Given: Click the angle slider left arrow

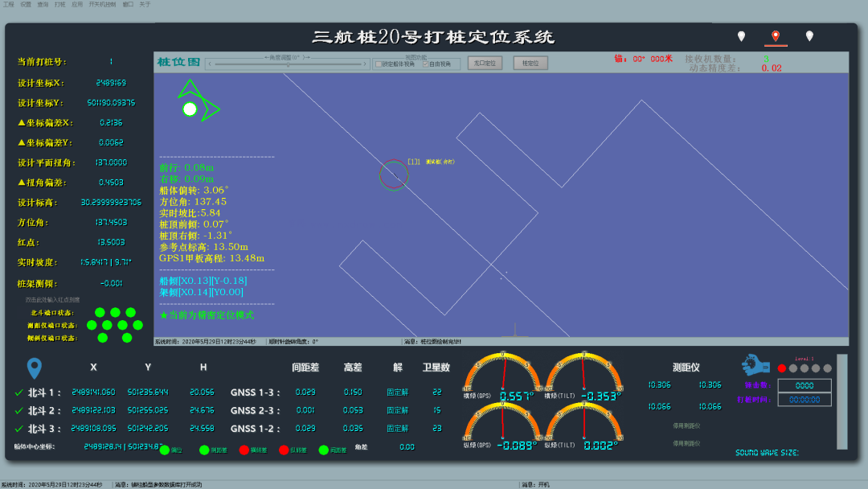Looking at the screenshot, I should click(210, 64).
